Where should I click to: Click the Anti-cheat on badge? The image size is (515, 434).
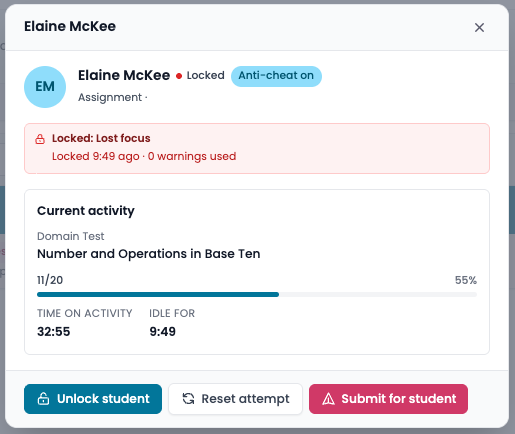(276, 76)
